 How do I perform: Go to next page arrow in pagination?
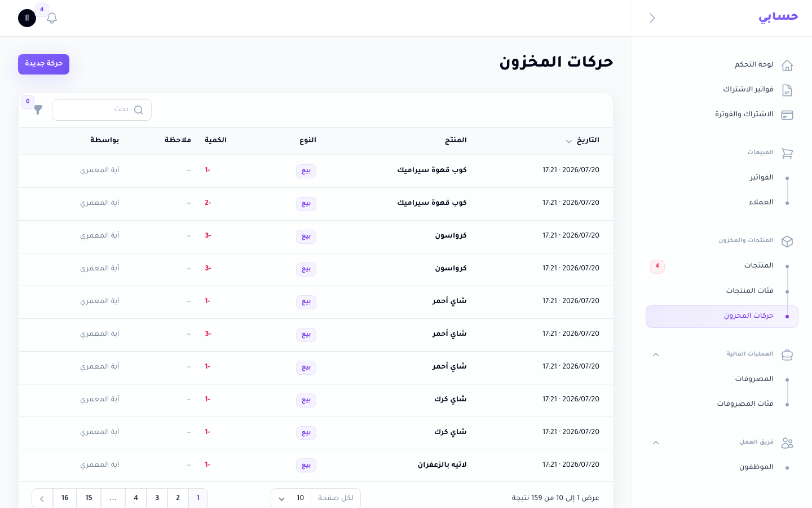tap(42, 498)
